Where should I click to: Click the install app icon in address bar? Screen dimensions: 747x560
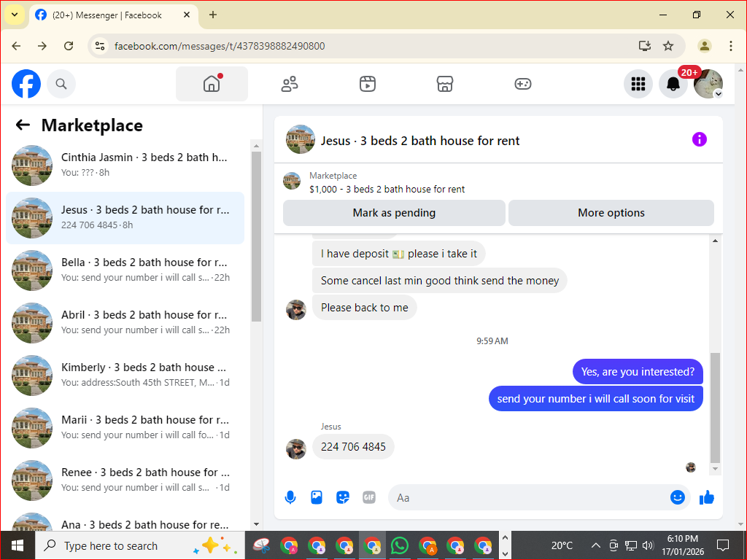click(645, 46)
